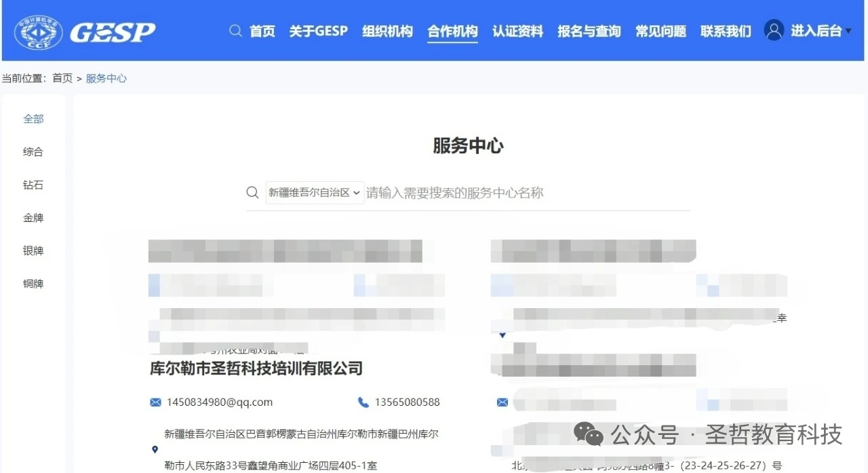Select the 合作机构 nav item
Image resolution: width=868 pixels, height=473 pixels.
click(x=452, y=31)
